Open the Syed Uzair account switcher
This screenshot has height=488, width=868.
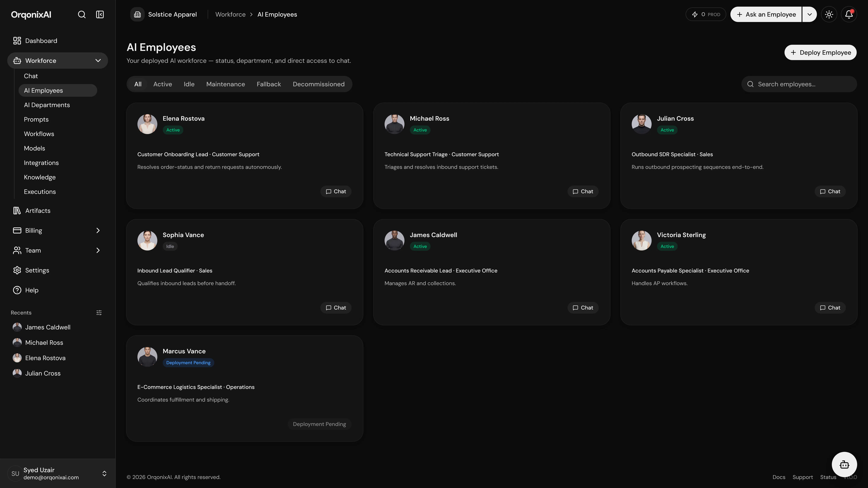[x=58, y=473]
